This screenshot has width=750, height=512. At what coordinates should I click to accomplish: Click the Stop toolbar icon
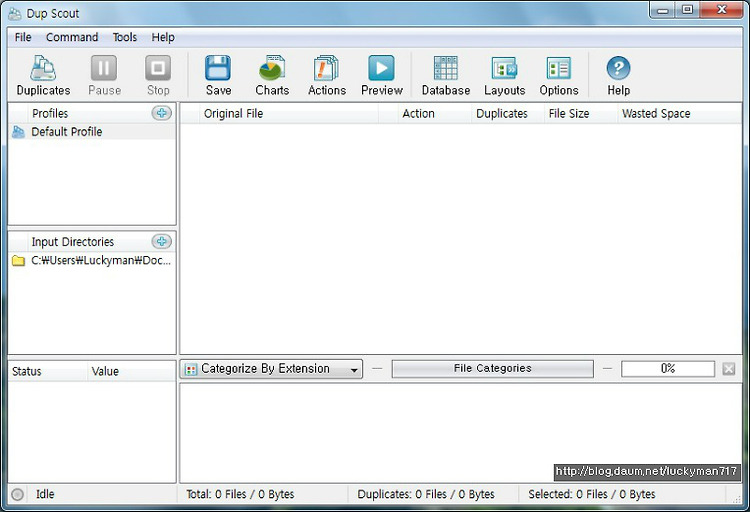[x=158, y=68]
